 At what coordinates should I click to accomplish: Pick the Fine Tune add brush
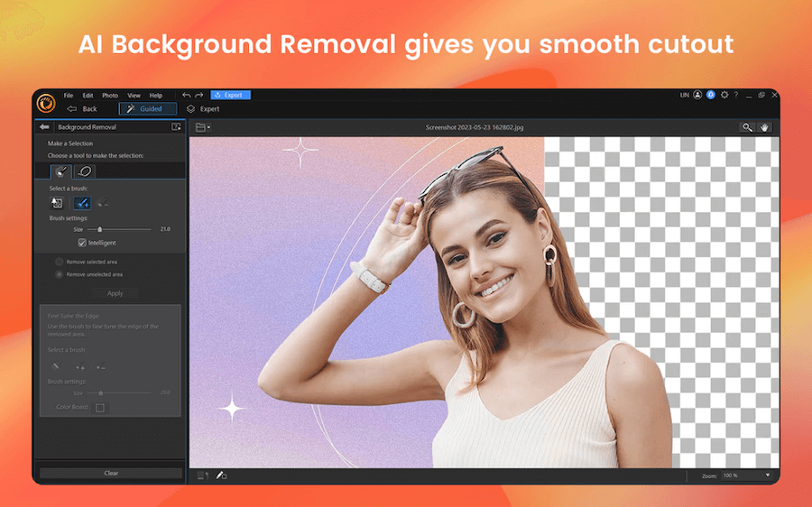coord(80,366)
